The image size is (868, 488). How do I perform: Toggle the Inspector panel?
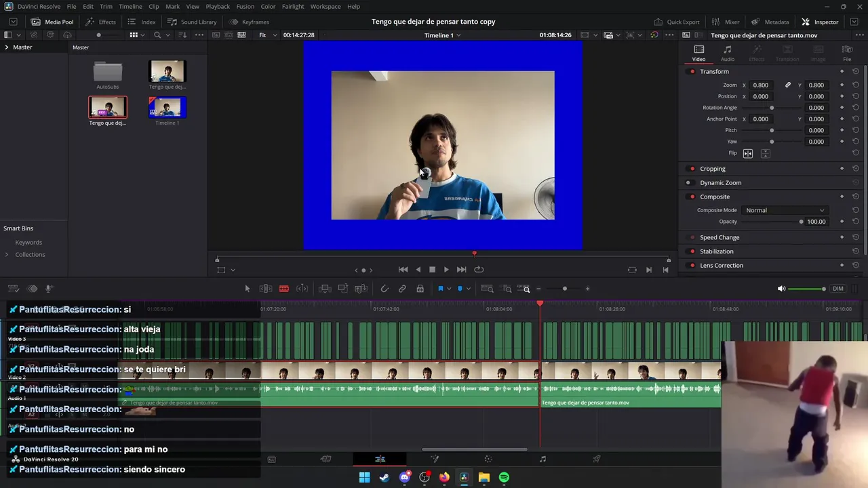tap(820, 22)
